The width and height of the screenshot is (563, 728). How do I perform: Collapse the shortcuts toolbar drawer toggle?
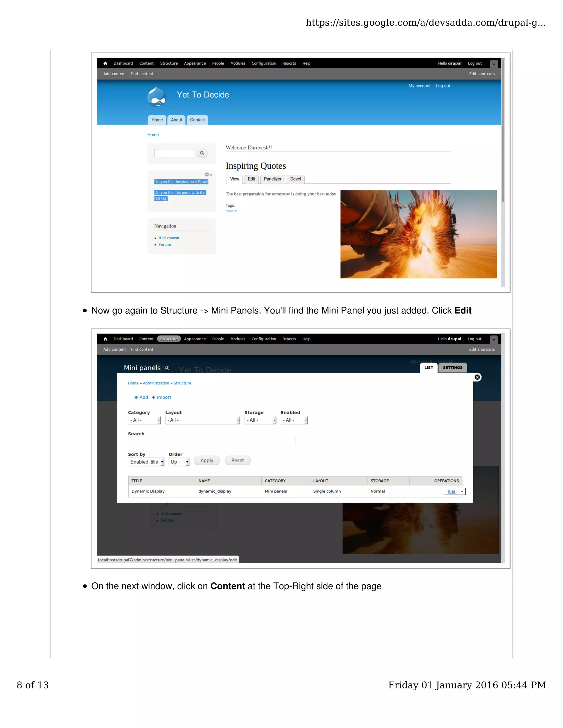[494, 64]
